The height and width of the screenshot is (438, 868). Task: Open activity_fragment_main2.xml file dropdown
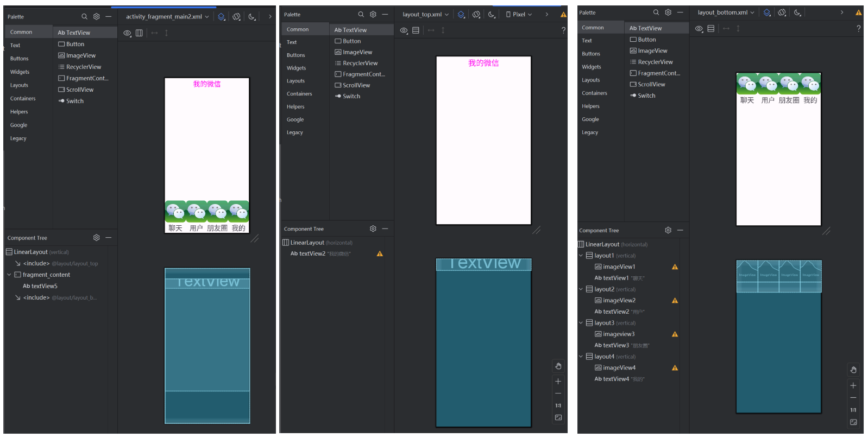(167, 17)
